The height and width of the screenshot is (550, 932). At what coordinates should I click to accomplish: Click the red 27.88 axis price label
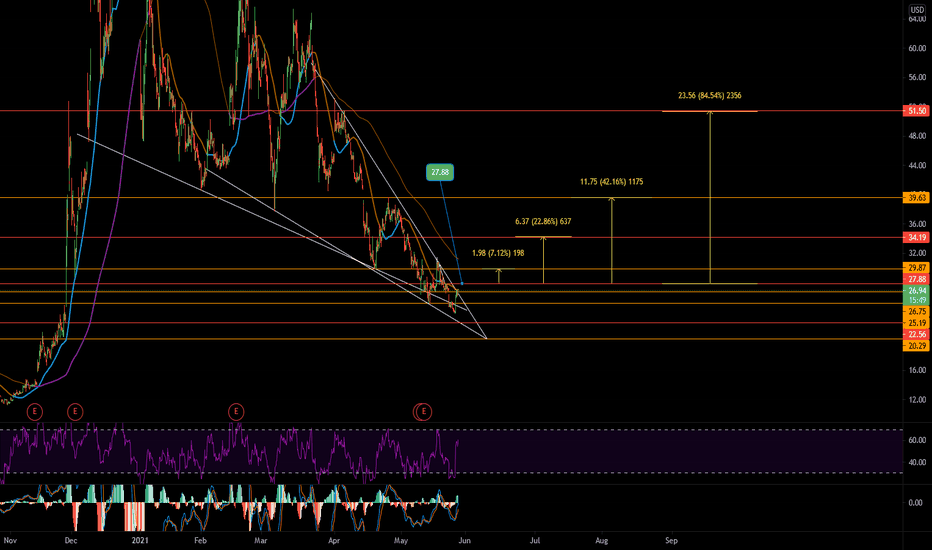916,279
